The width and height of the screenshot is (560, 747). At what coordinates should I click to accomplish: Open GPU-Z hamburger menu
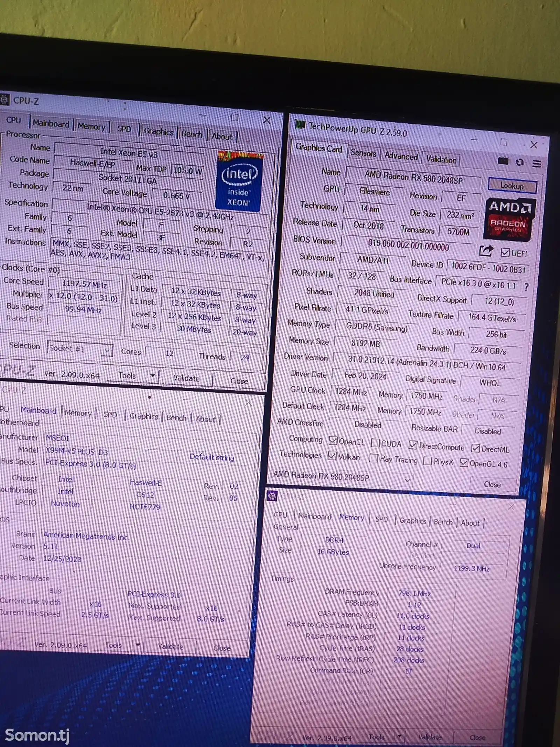click(x=537, y=164)
